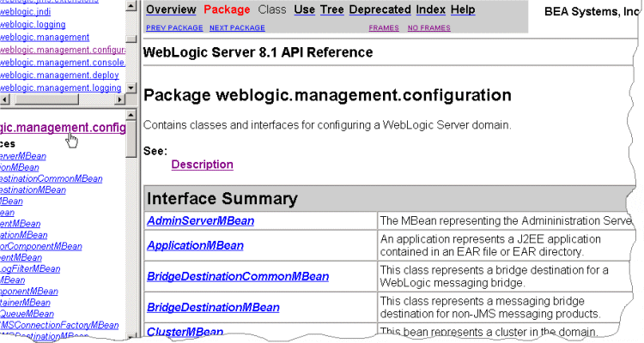The width and height of the screenshot is (644, 343).
Task: Open BridgeDestinationCommonMBean interface page
Action: click(238, 276)
